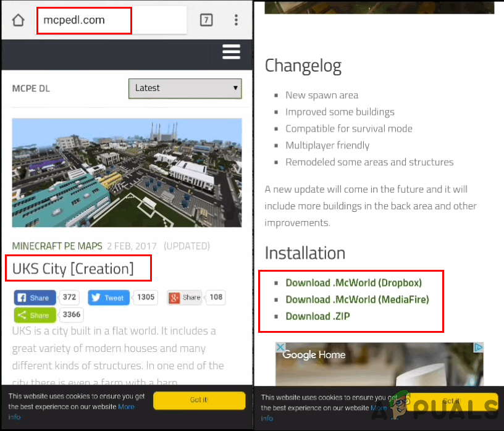Tweet the post with the Twitter button
Image resolution: width=504 pixels, height=431 pixels.
pos(109,298)
